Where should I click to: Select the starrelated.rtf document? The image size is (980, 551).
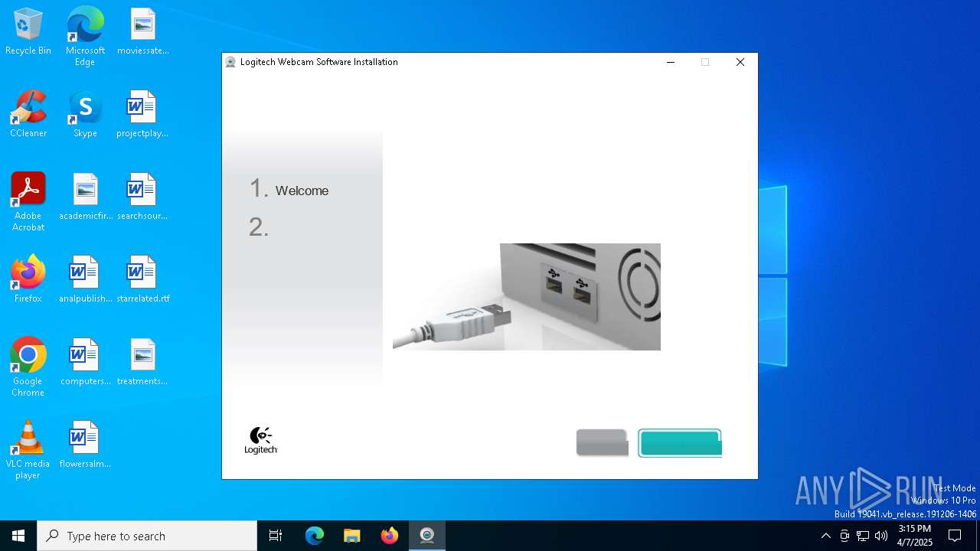pyautogui.click(x=142, y=279)
